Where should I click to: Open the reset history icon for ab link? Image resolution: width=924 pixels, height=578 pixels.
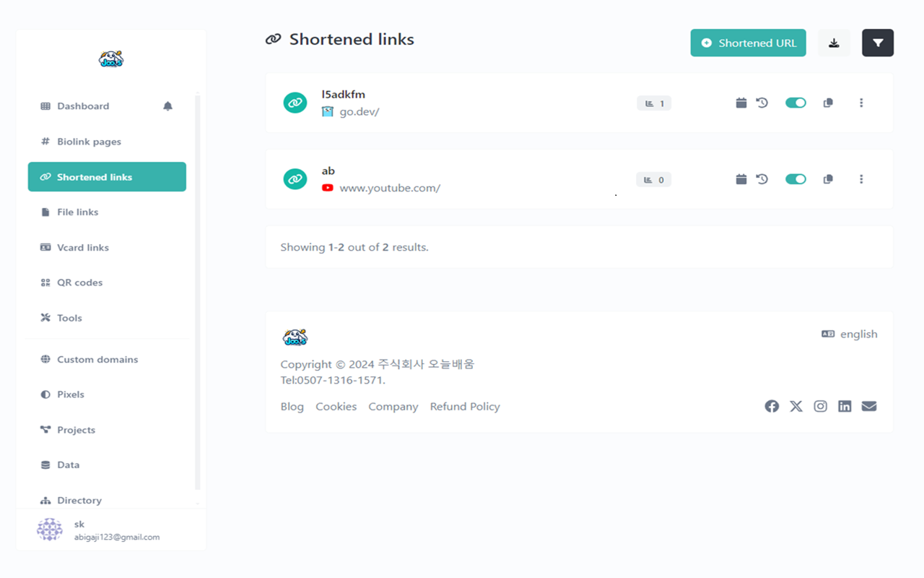coord(762,179)
